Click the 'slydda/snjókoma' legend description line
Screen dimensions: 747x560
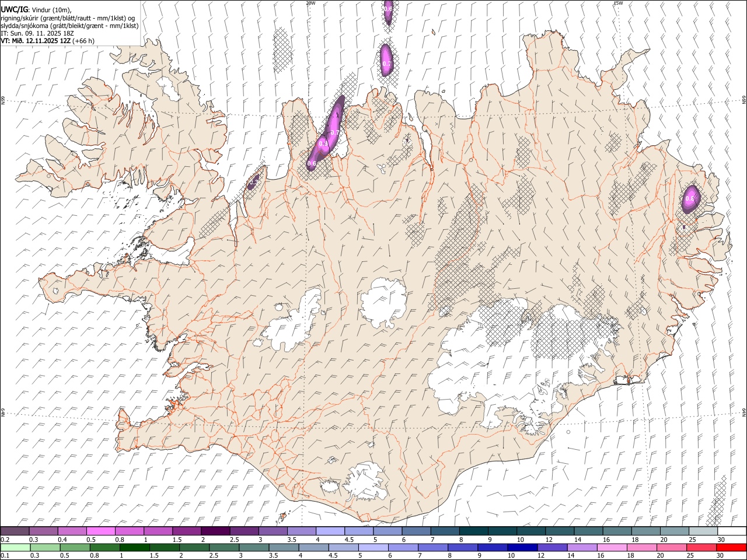70,26
